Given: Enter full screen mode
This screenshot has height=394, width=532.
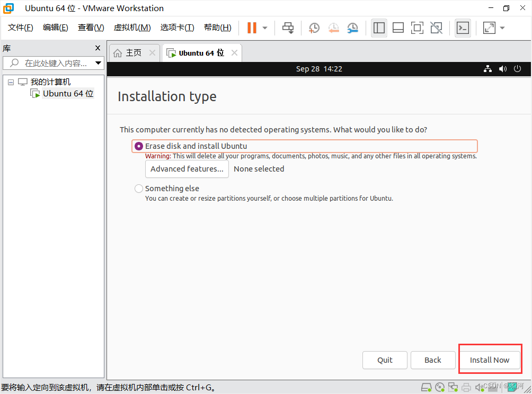Looking at the screenshot, I should [417, 28].
